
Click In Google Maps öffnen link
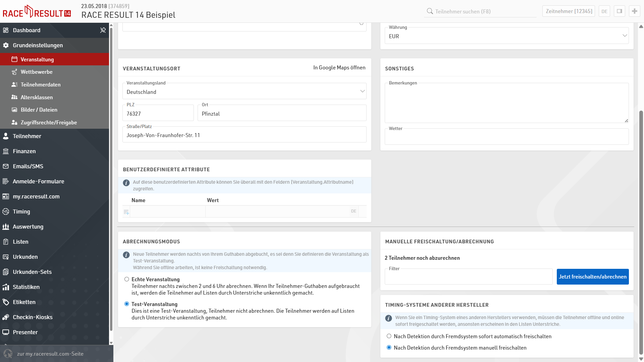tap(339, 68)
